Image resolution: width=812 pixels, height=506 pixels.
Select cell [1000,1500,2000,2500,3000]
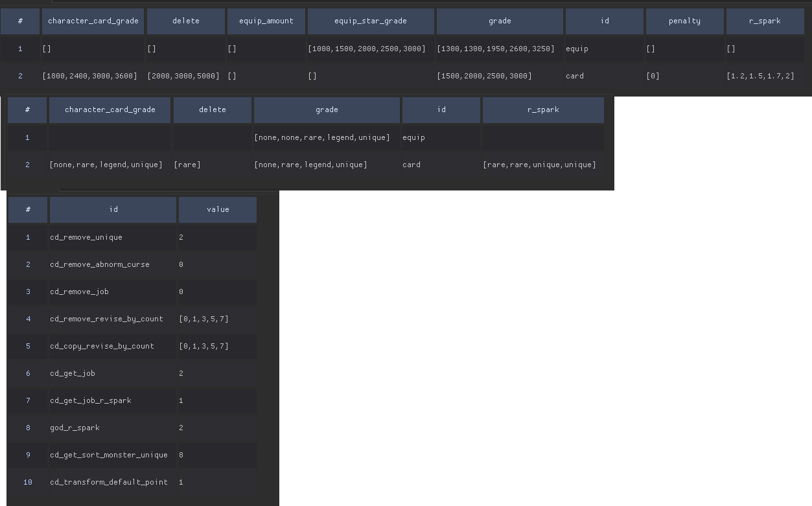coord(371,49)
